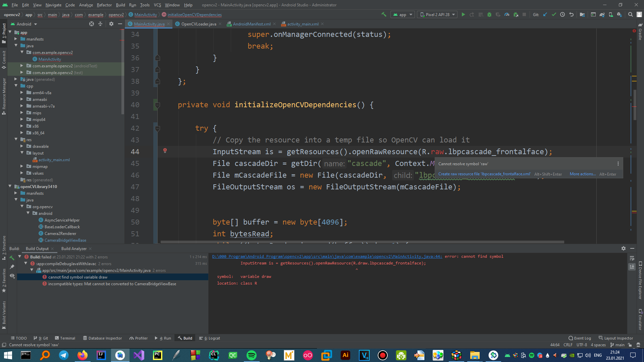Screen dimensions: 644x362
Task: Click the Make Project hammer icon
Action: pyautogui.click(x=384, y=14)
